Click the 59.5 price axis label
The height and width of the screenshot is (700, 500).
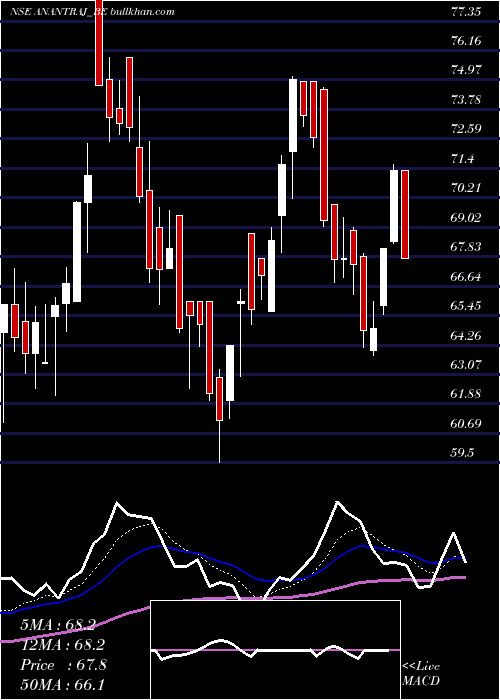click(x=462, y=453)
